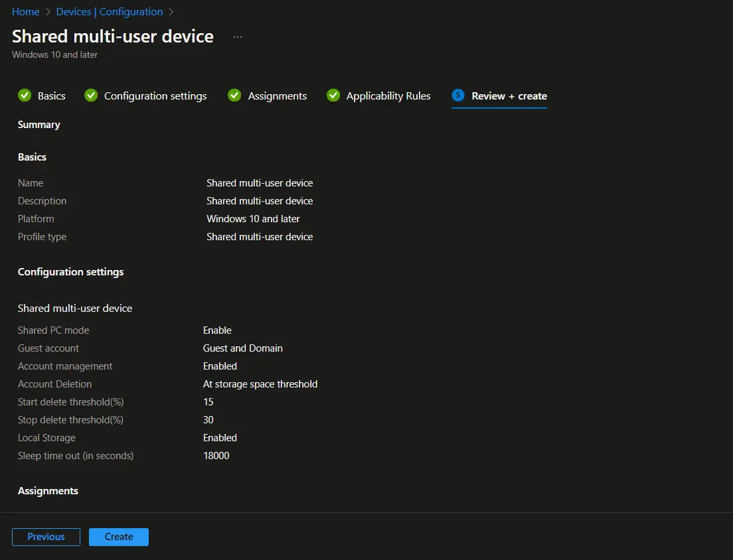Click the Create button
Image resolution: width=733 pixels, height=560 pixels.
click(x=118, y=537)
